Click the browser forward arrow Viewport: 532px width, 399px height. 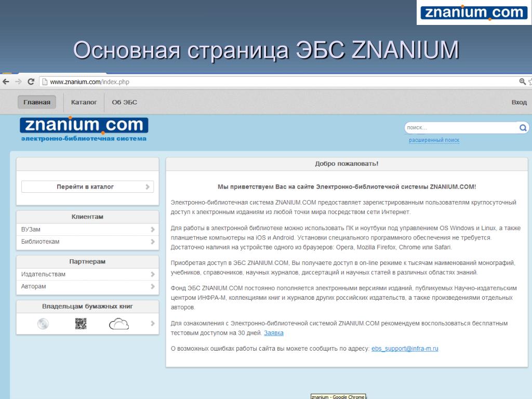pyautogui.click(x=18, y=82)
